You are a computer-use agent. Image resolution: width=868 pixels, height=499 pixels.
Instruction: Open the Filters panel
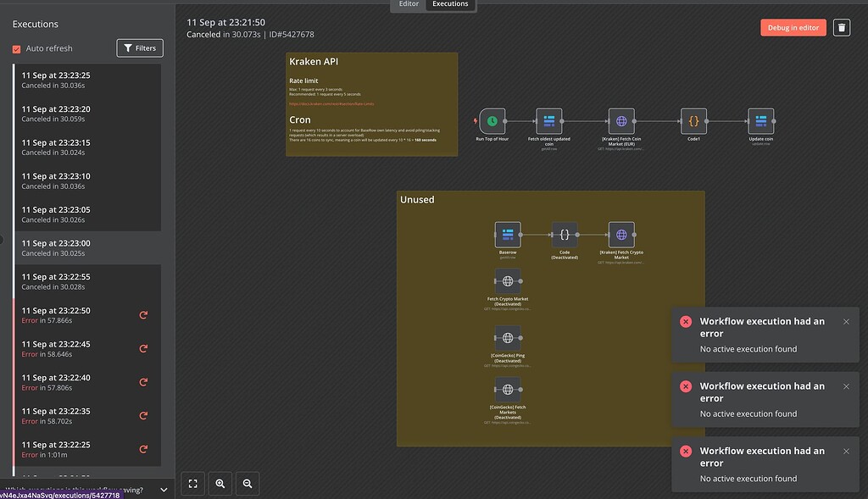point(139,48)
